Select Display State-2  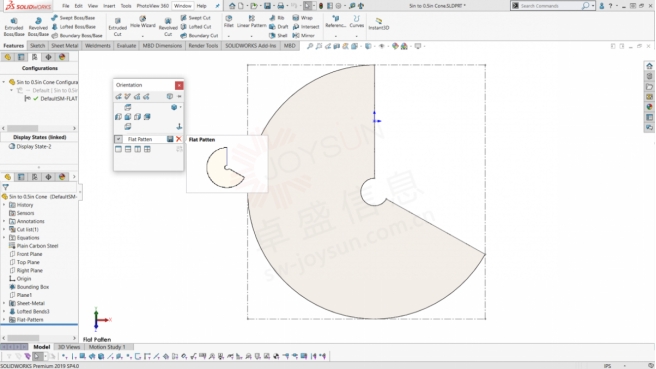(30, 146)
